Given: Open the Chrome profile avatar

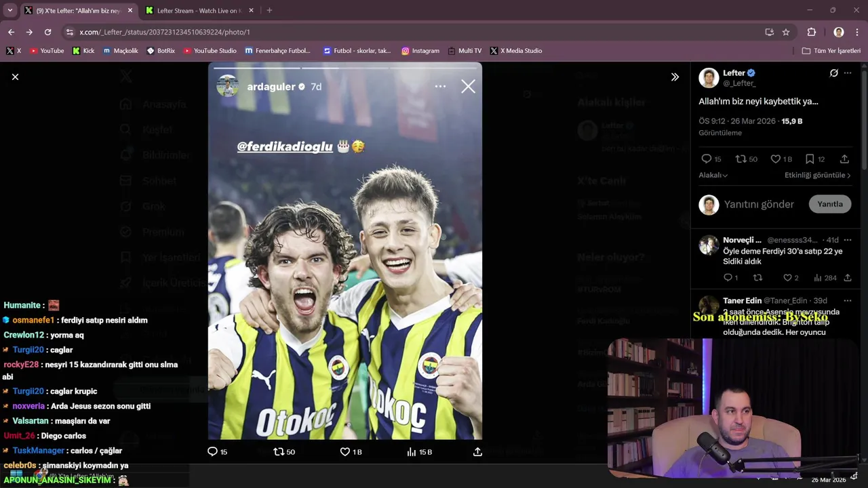Looking at the screenshot, I should [x=839, y=32].
